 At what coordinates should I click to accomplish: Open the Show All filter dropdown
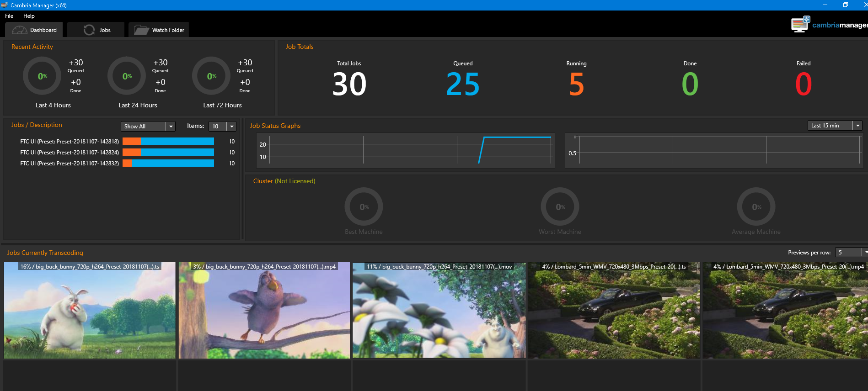click(x=171, y=127)
